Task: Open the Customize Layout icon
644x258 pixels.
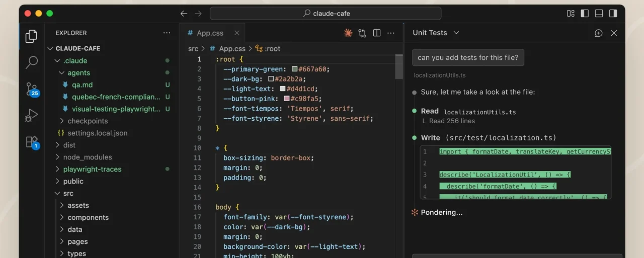Action: [571, 14]
